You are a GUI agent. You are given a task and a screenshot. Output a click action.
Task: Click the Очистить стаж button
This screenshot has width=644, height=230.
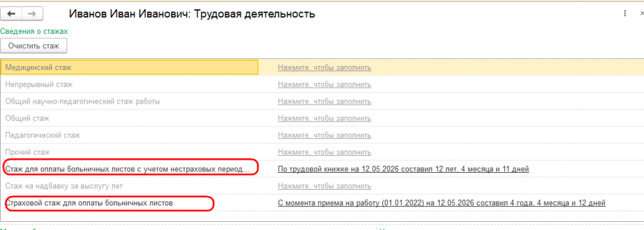click(x=34, y=46)
